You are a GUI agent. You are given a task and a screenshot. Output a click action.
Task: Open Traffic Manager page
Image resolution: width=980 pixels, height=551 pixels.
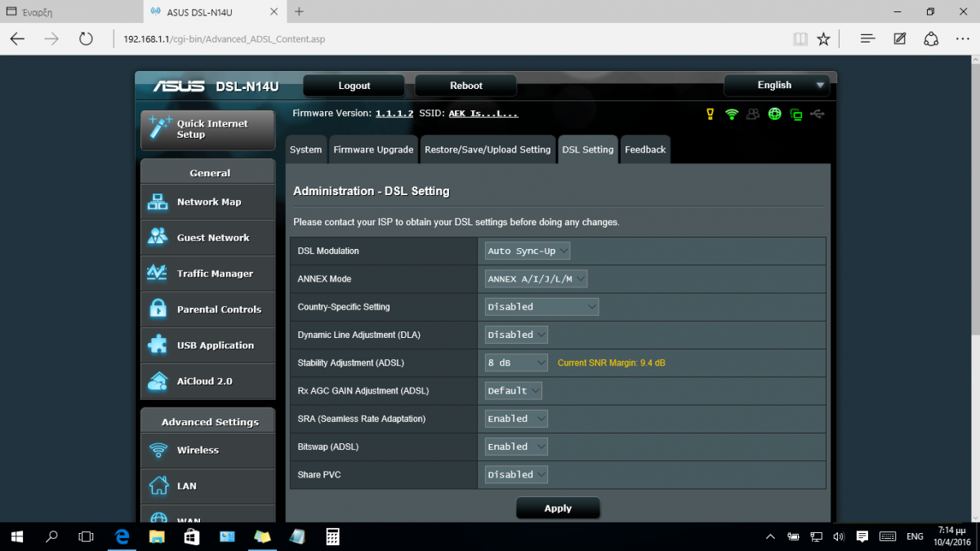coord(208,274)
